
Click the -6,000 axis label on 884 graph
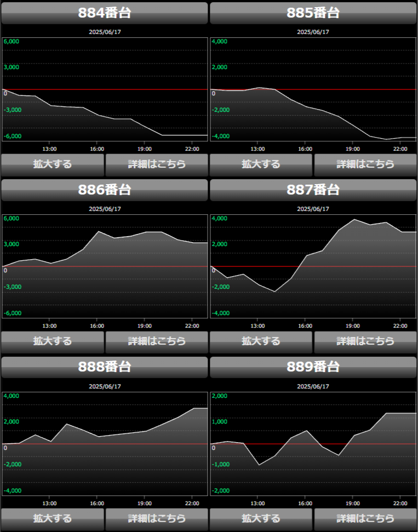pyautogui.click(x=13, y=136)
